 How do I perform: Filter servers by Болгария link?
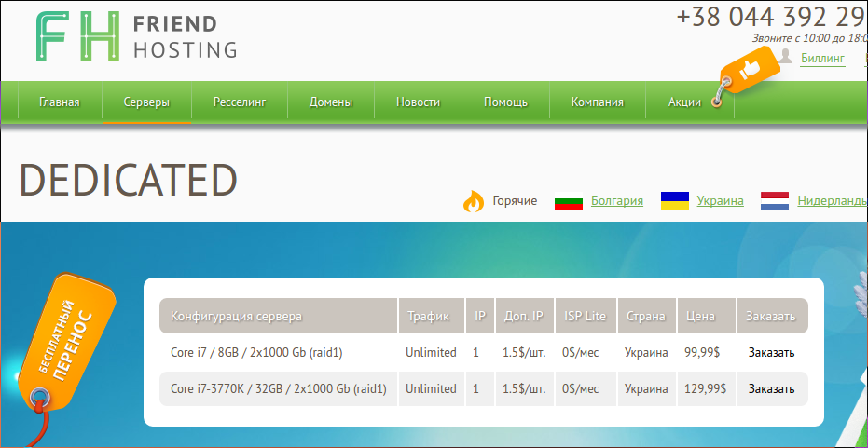click(617, 200)
